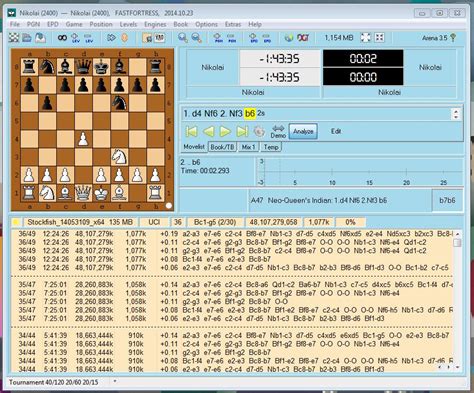Click the Edit button
This screenshot has height=393, width=474.
pos(336,131)
